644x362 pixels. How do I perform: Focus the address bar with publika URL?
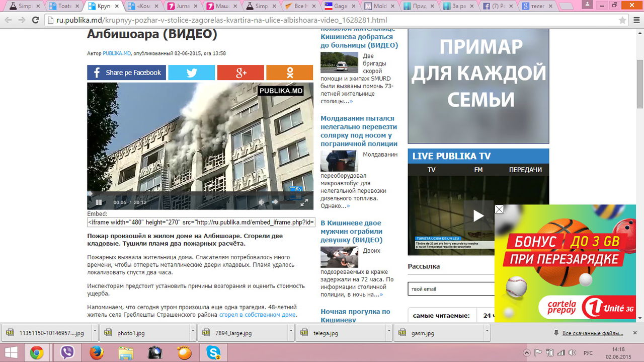point(332,21)
